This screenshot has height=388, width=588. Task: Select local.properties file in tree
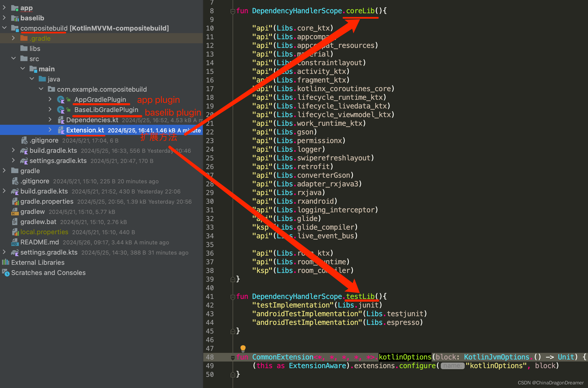44,231
